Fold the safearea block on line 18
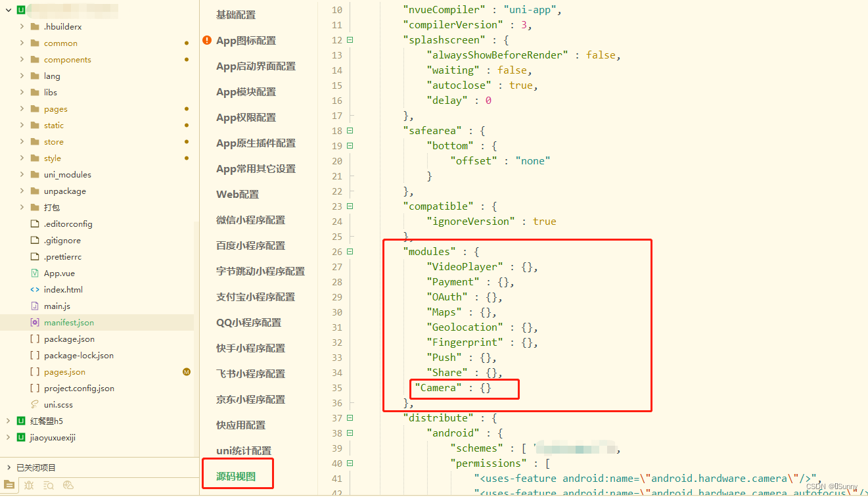The height and width of the screenshot is (497, 868). pos(350,131)
